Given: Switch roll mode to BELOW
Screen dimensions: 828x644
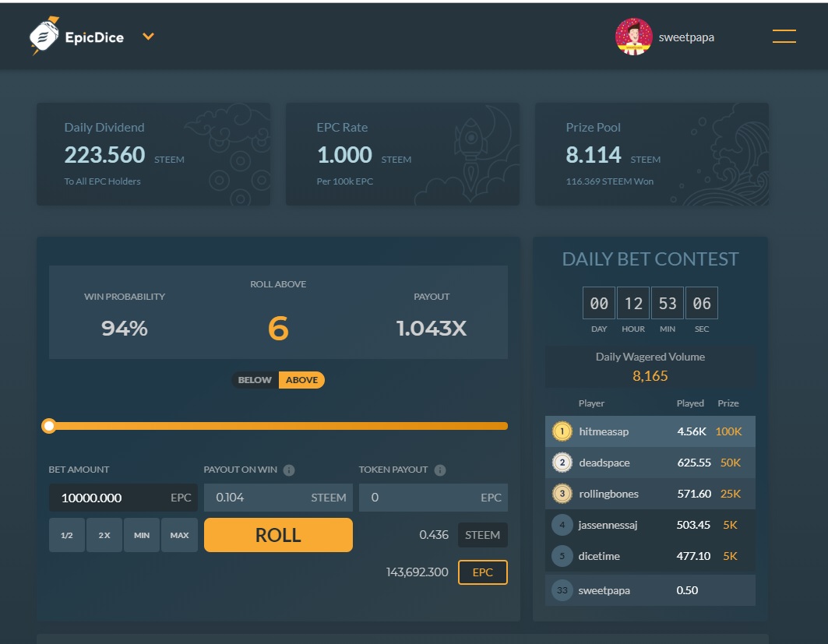Looking at the screenshot, I should [x=255, y=380].
